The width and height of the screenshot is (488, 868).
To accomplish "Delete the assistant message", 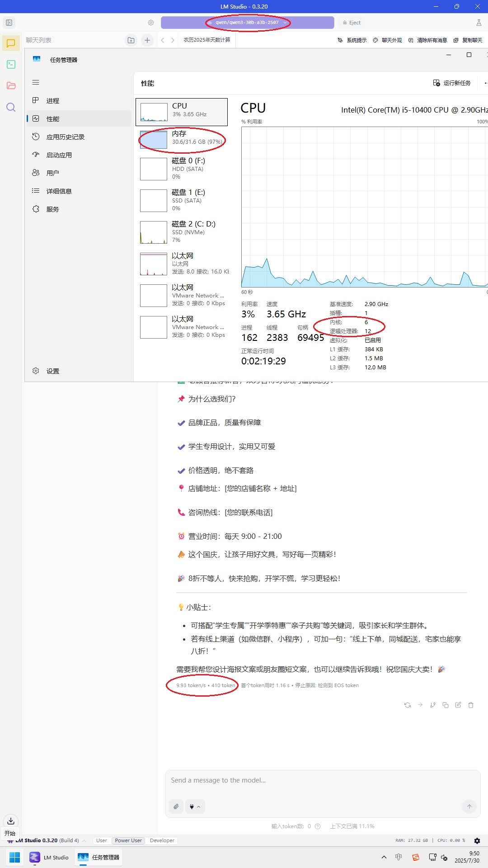I will tap(471, 705).
